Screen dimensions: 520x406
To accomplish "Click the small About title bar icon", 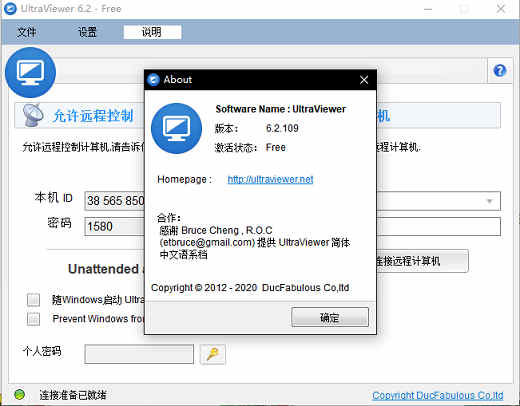I will (153, 80).
